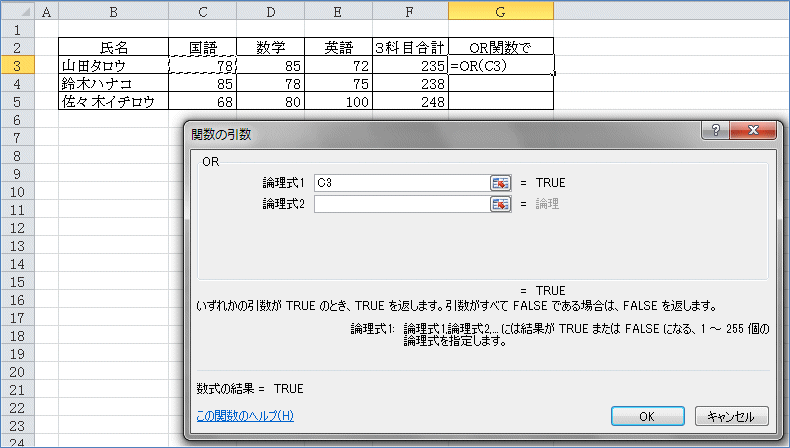
Task: Select row 20 header
Action: click(18, 372)
